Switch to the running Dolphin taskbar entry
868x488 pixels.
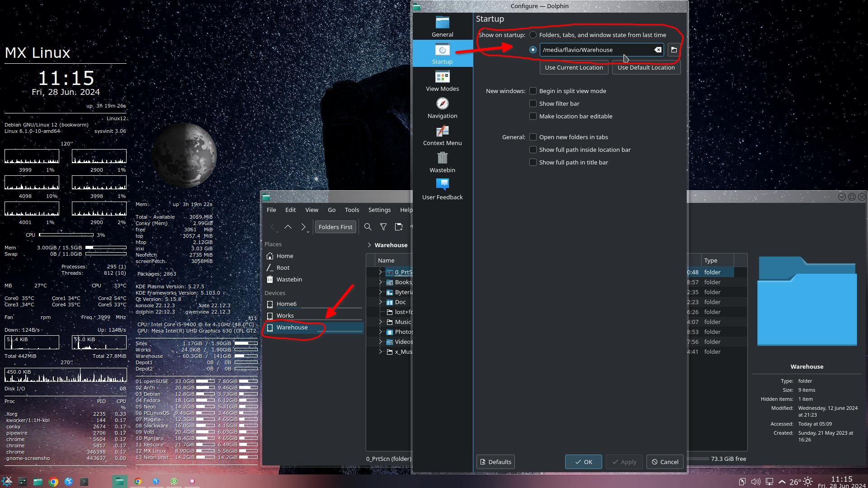pos(120,481)
